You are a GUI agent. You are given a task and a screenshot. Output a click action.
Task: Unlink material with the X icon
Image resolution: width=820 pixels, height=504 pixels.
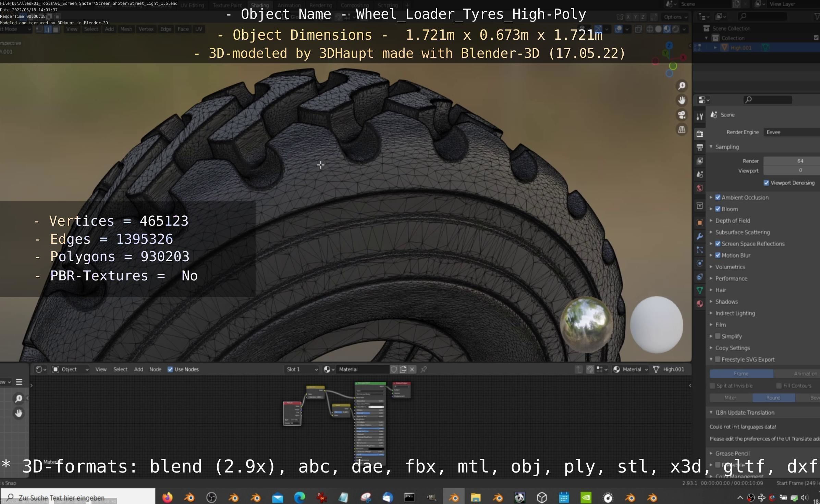point(412,369)
